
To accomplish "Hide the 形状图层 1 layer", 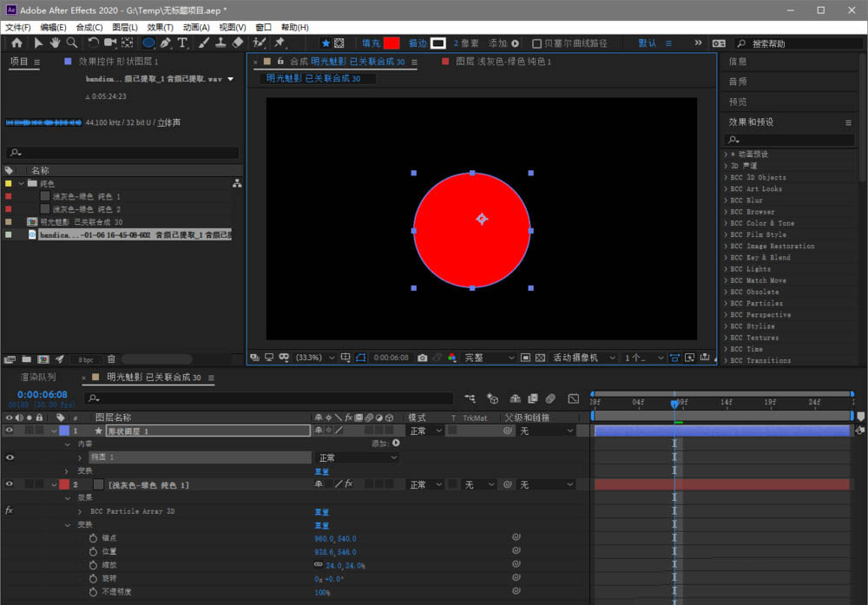I will (10, 431).
